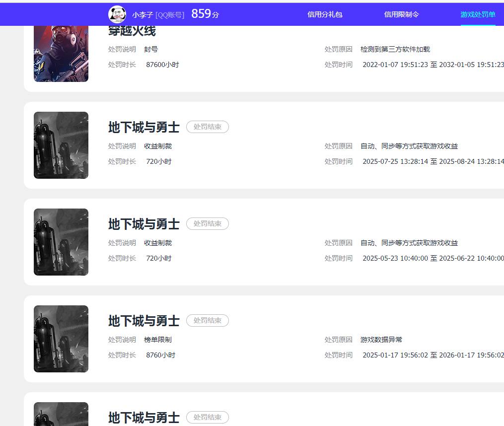Click the 处罚结束 badge on the 榜单限制 penalty

coord(207,321)
